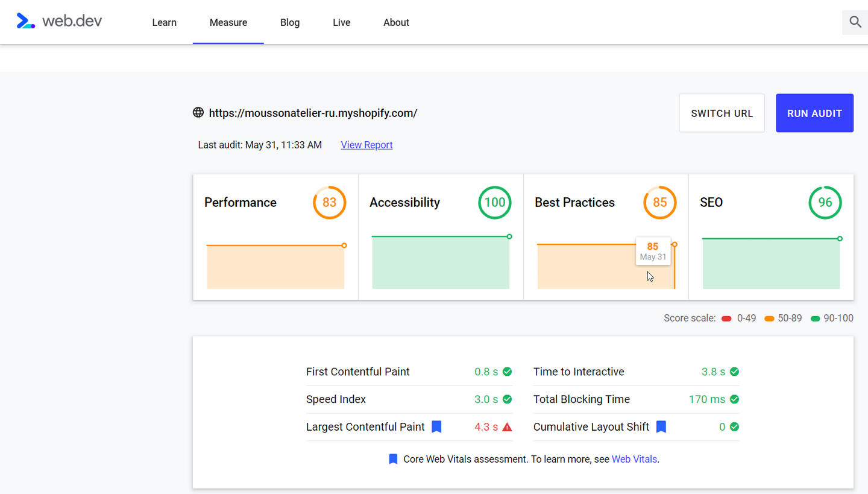
Task: Click the 'Last audit: May 31, 11:33 AM' text
Action: [x=260, y=145]
